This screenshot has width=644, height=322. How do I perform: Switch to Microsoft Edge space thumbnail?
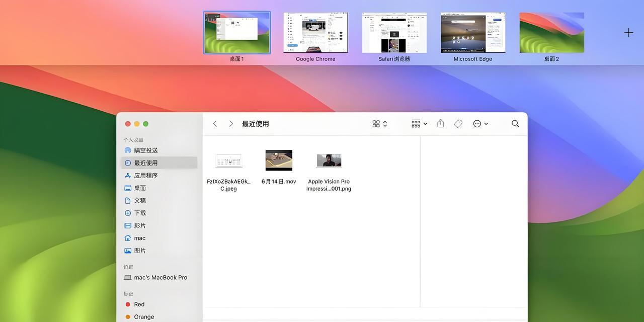(473, 33)
